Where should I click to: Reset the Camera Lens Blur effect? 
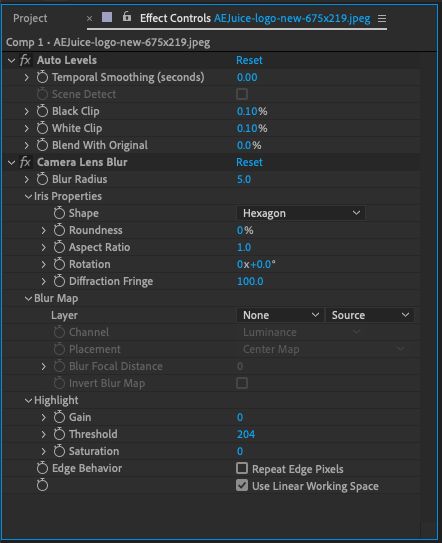pos(249,162)
